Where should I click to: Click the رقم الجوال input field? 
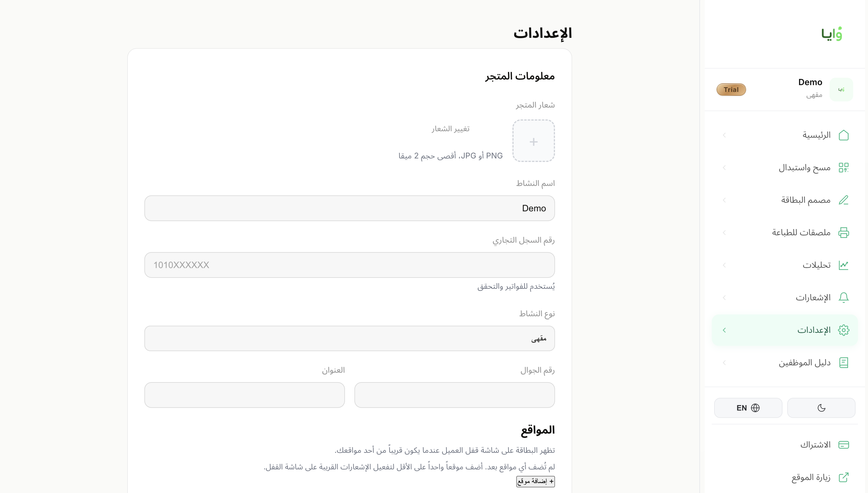point(454,395)
